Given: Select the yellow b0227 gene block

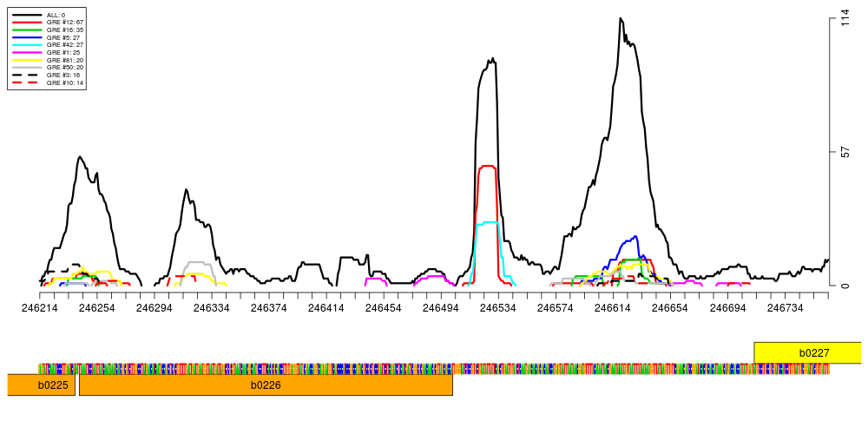Looking at the screenshot, I should 808,352.
